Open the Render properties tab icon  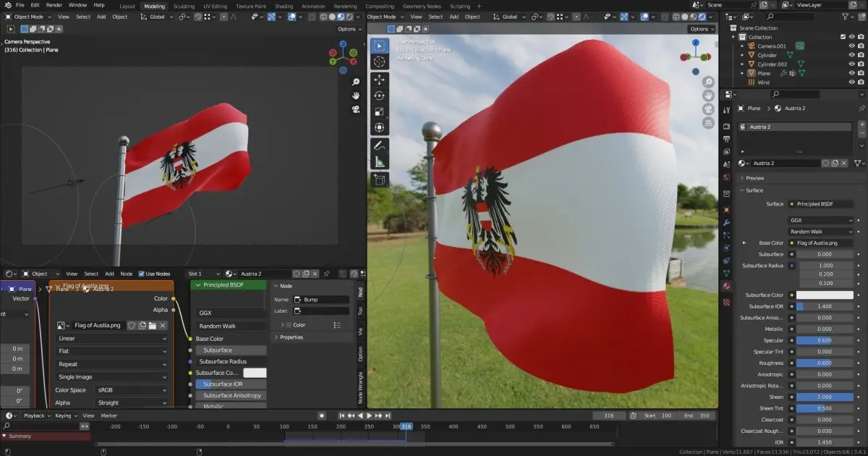point(726,127)
